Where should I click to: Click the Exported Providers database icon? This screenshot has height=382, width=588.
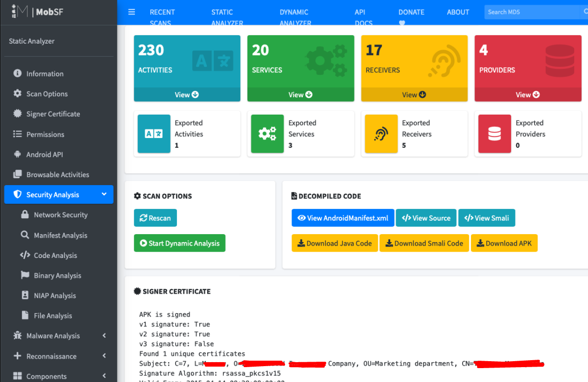(x=495, y=133)
